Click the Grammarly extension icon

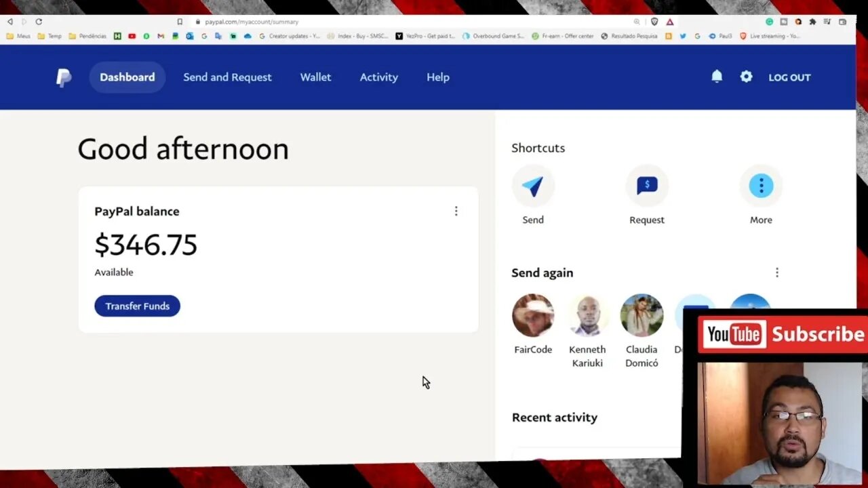[x=769, y=22]
